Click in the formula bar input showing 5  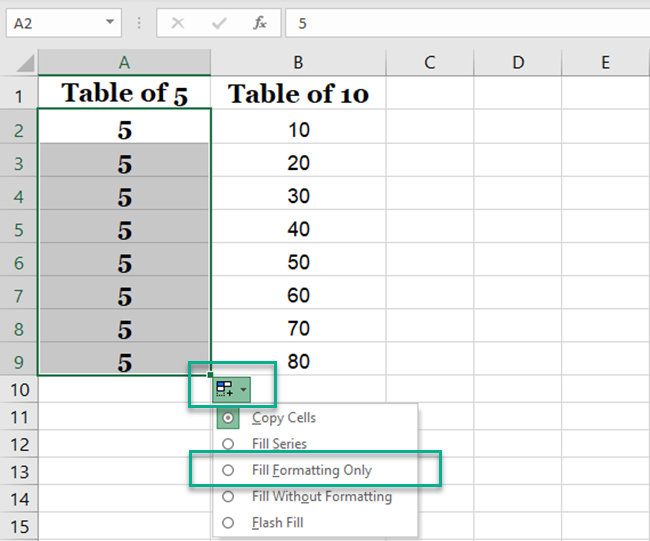click(x=460, y=23)
